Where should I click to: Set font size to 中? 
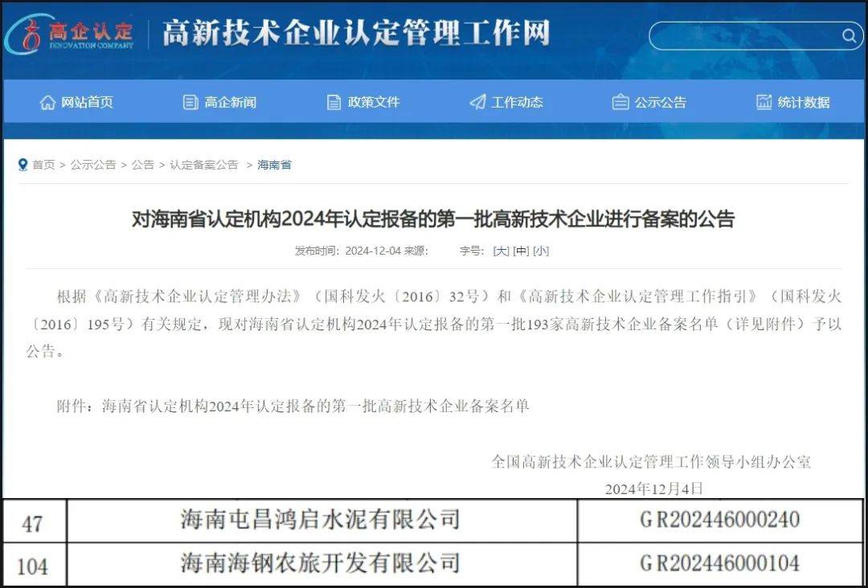(521, 251)
